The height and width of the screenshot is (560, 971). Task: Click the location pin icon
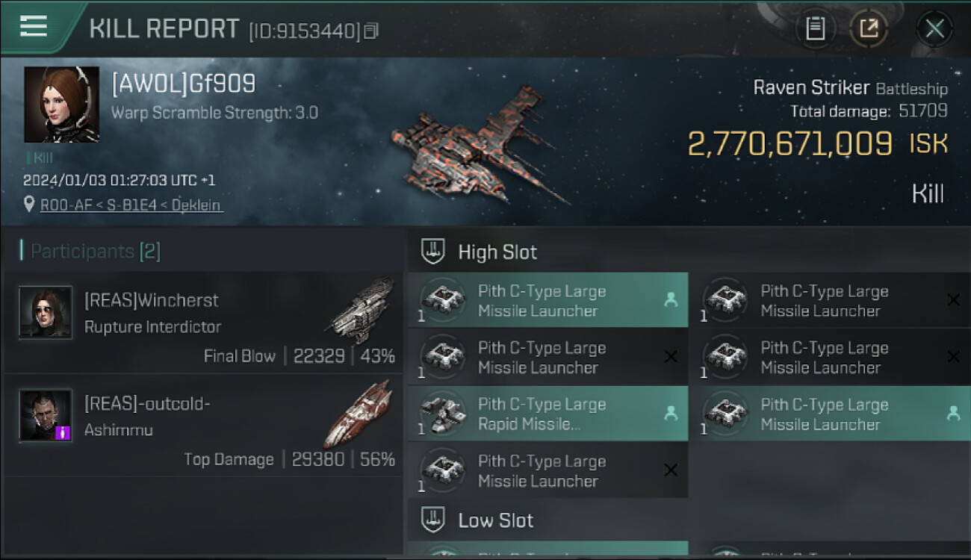(29, 205)
